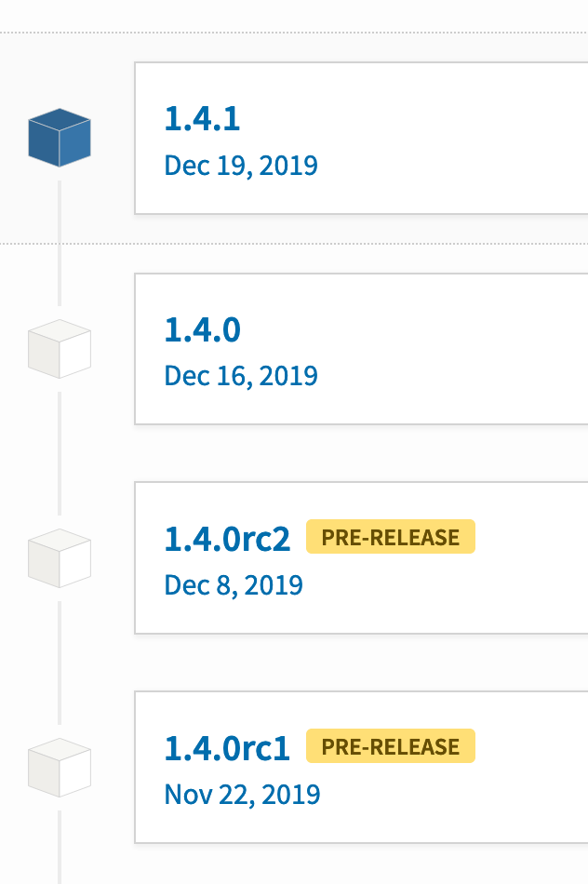Click the package icon marking the latest stable release

(59, 137)
